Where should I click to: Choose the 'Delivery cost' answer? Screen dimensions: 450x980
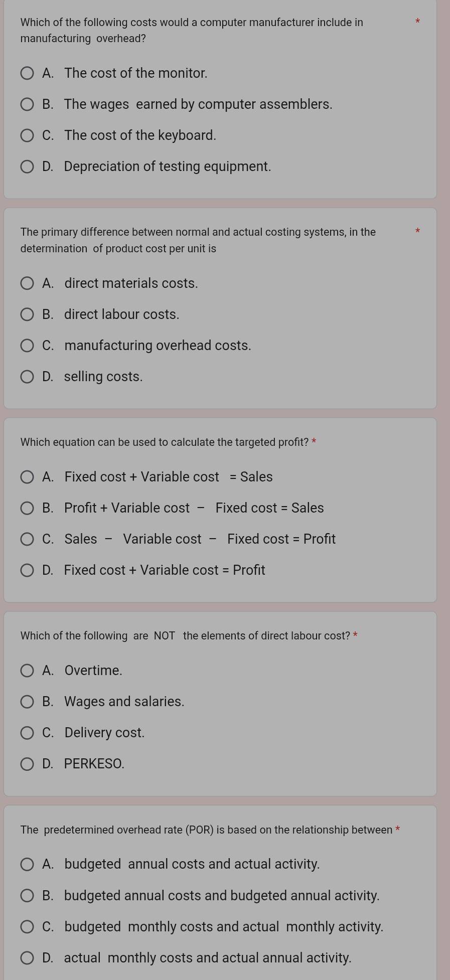[x=27, y=733]
